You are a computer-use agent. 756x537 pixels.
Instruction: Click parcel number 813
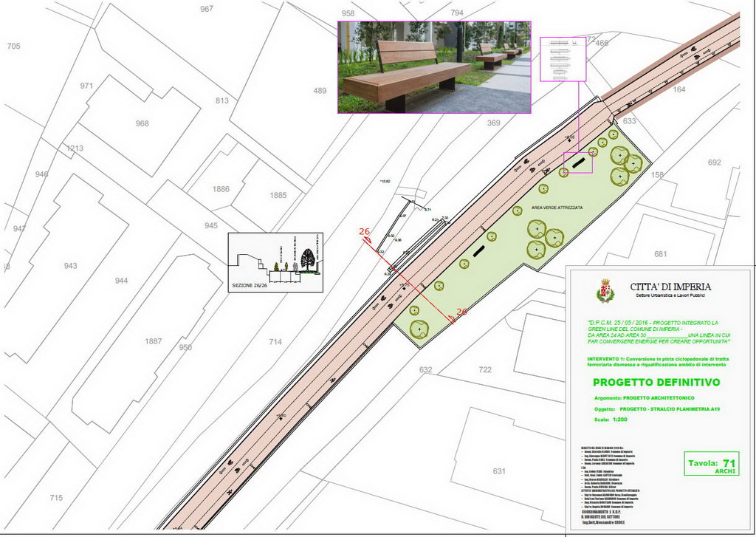tap(221, 100)
